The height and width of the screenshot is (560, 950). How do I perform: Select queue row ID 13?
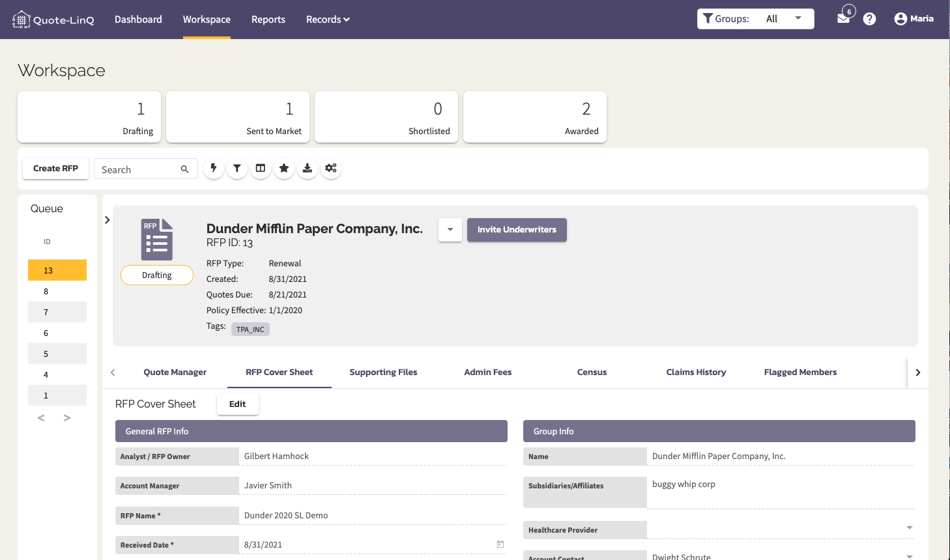(57, 270)
